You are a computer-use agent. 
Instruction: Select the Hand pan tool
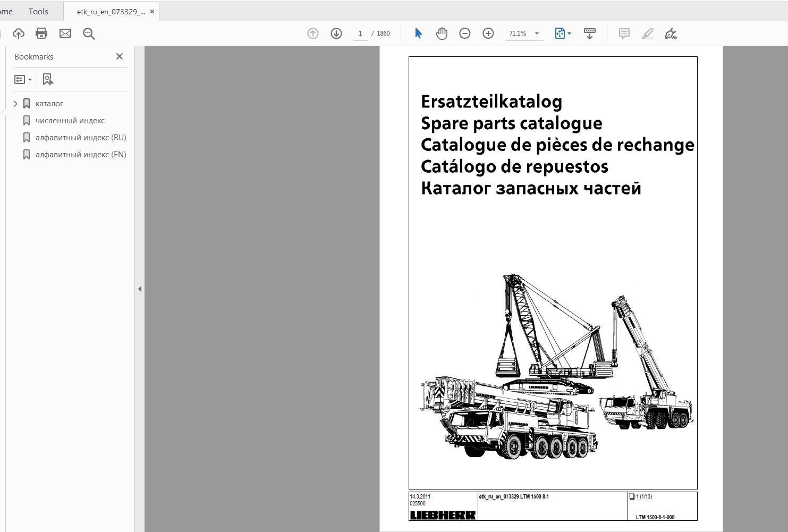(442, 33)
